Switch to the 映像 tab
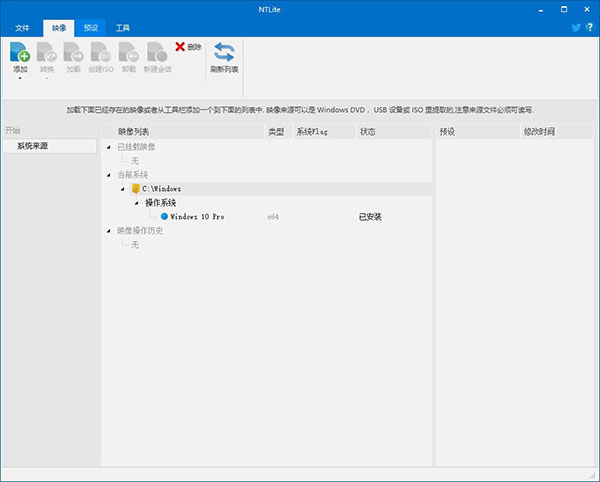 click(x=59, y=28)
